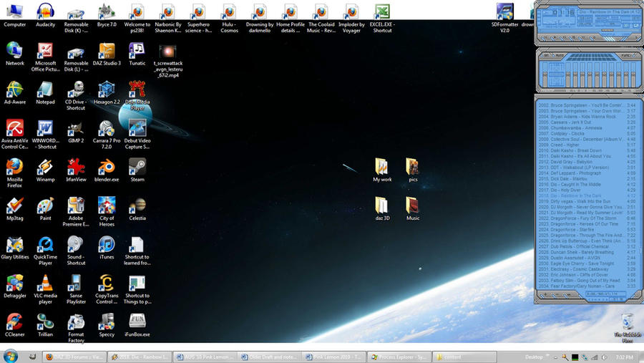Screen dimensions: 644x363
Task: Open the GIMP 2 desktop icon
Action: pos(76,129)
